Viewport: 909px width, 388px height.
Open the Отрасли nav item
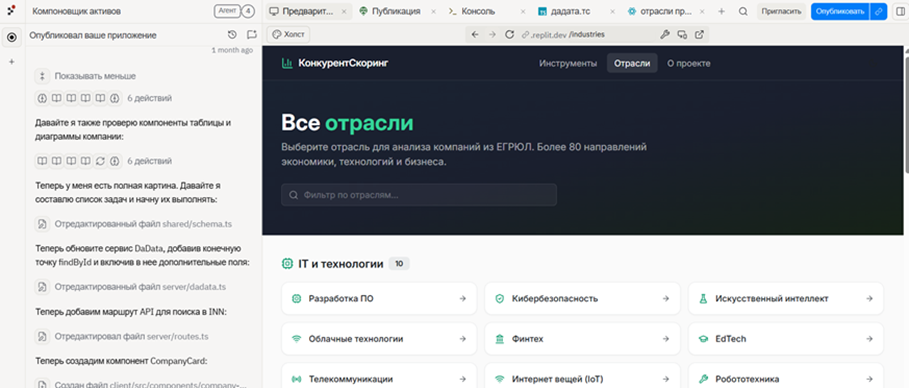coord(632,63)
